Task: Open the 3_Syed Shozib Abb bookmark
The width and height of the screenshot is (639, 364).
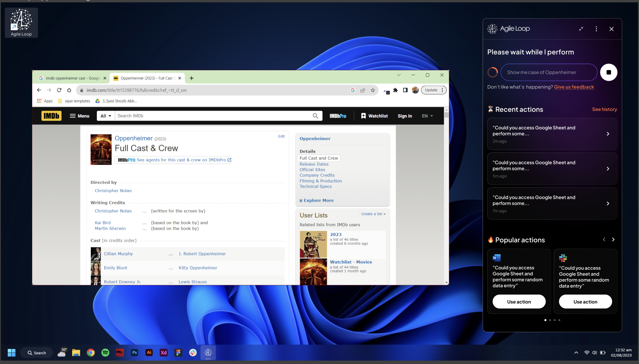Action: [x=116, y=101]
